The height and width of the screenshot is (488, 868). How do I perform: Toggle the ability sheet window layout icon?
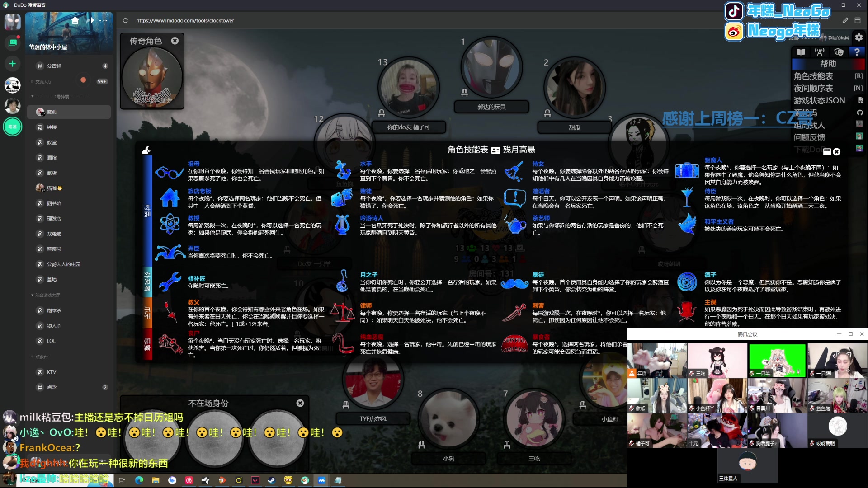(x=827, y=152)
